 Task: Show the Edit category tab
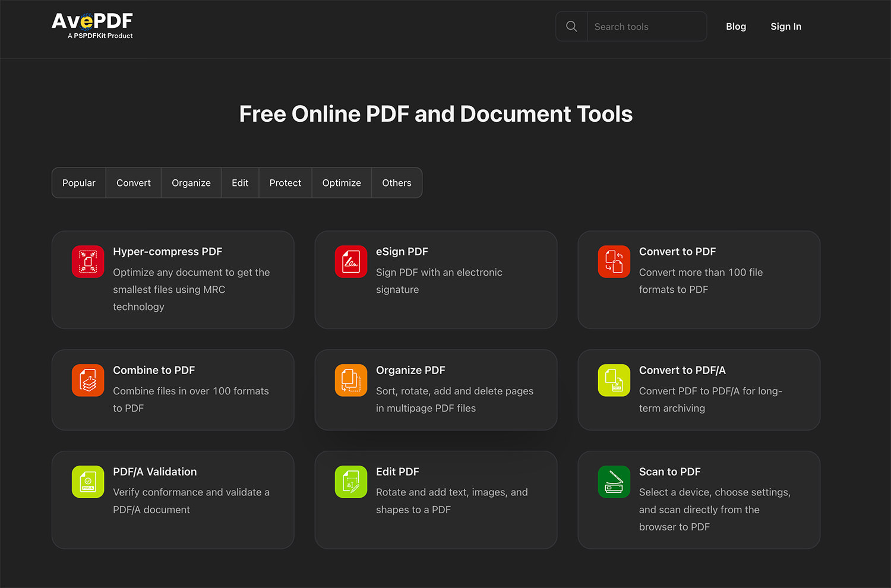tap(240, 183)
